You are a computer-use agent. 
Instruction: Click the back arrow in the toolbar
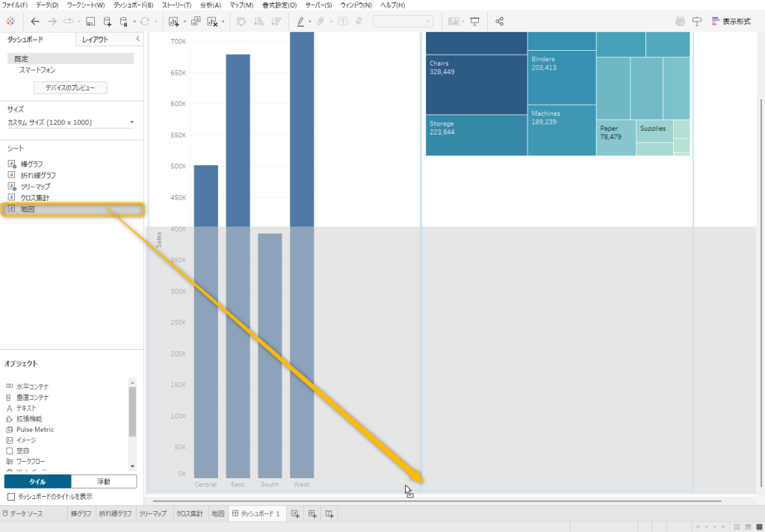point(35,22)
